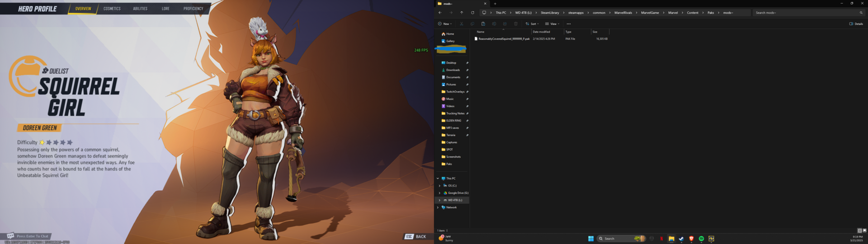
Task: Click the ESC Back button in the game
Action: tap(416, 236)
